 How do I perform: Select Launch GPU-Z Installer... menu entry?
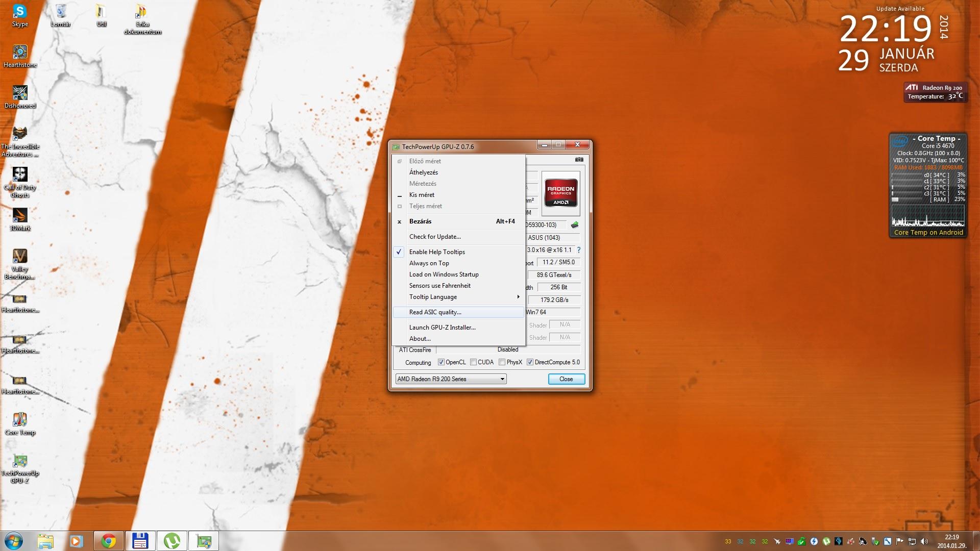458,328
